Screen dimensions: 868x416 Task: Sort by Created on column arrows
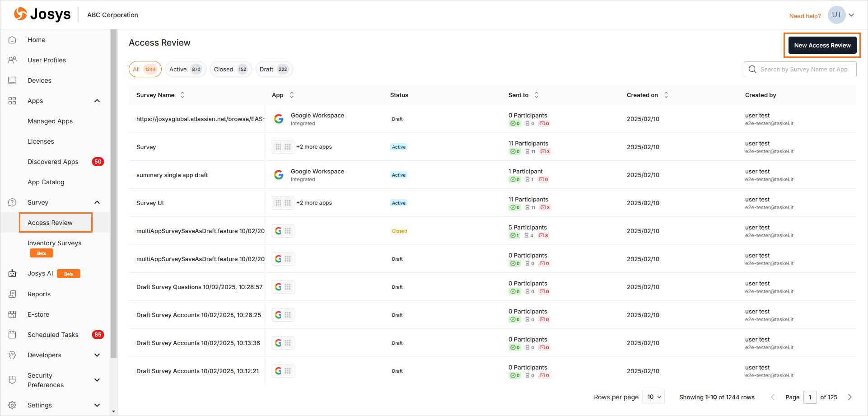(666, 95)
